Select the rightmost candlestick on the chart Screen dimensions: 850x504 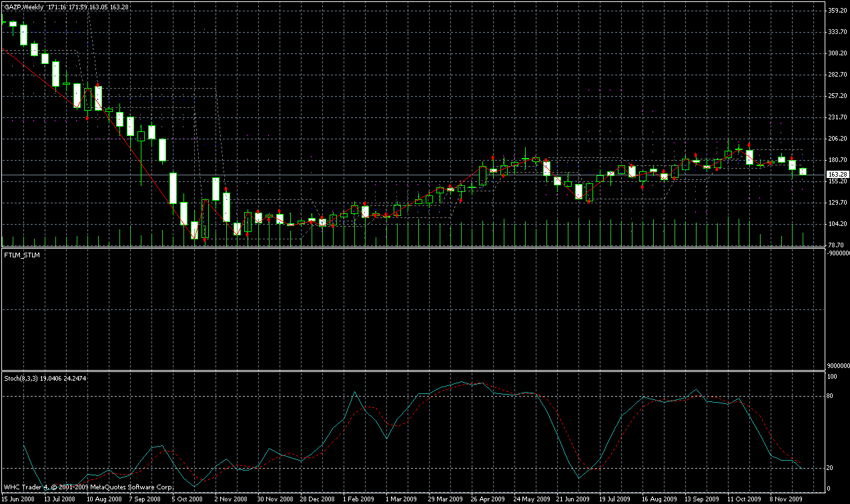coord(803,172)
